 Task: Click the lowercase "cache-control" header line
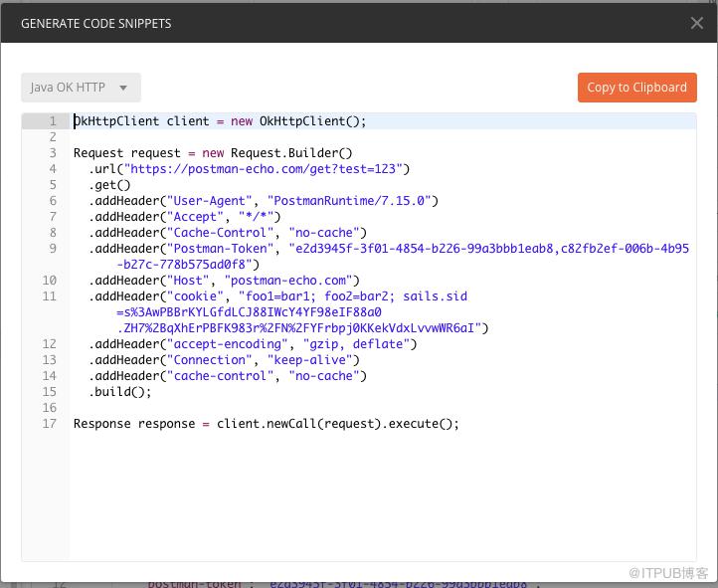tap(228, 376)
